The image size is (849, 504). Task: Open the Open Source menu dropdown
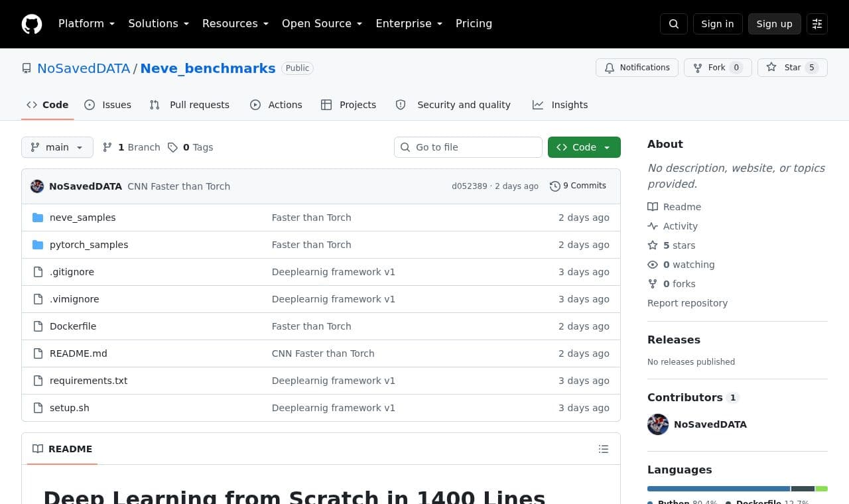pos(322,23)
